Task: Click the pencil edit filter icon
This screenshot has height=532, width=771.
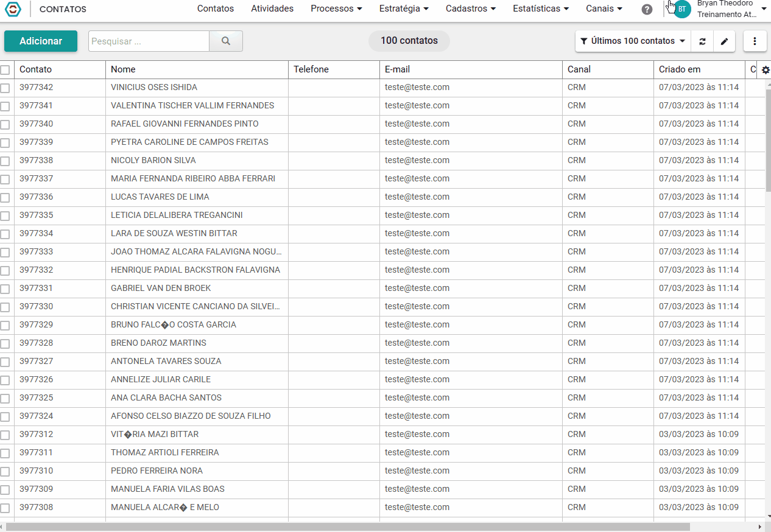Action: 724,41
